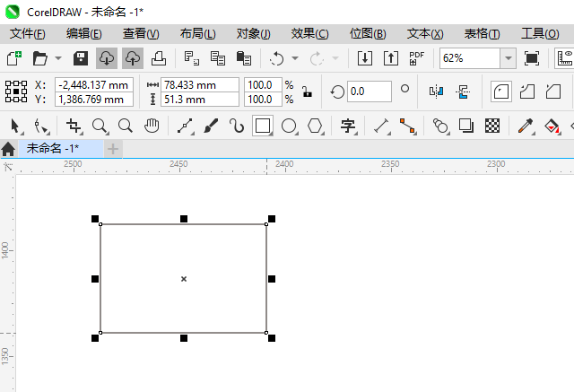Mirror the object vertically
Screen dimensions: 574x392
coord(463,91)
